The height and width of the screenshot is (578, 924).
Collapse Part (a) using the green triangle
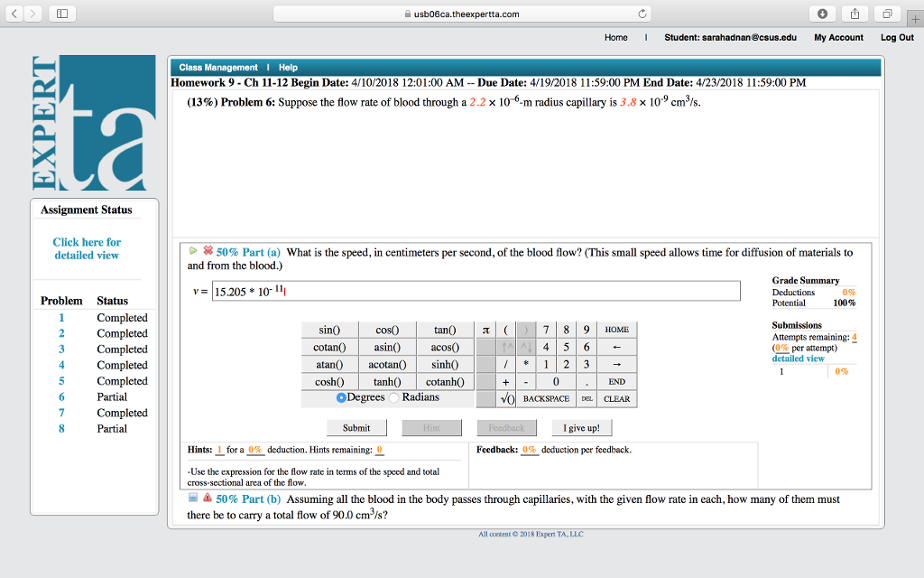[192, 252]
